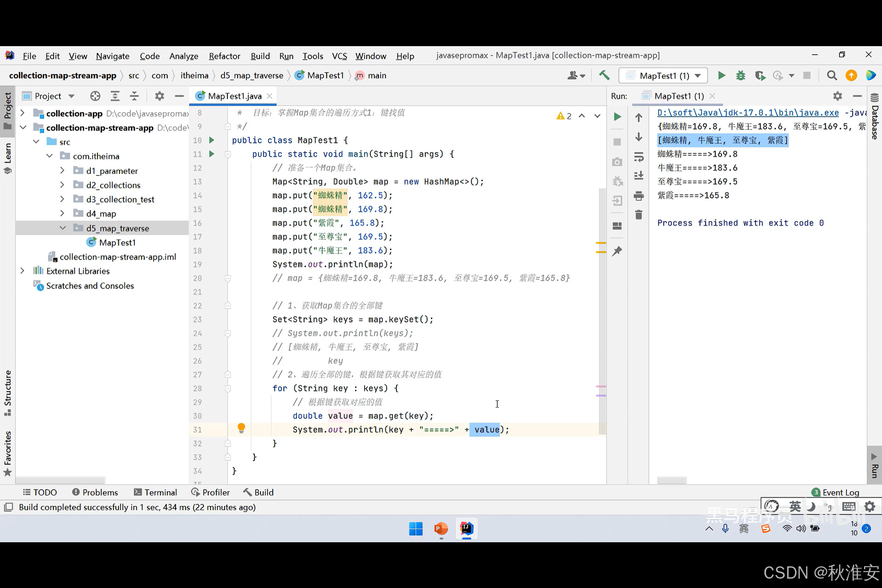Viewport: 882px width, 588px height.
Task: Toggle Soft-Wrap in Run console
Action: point(639,157)
